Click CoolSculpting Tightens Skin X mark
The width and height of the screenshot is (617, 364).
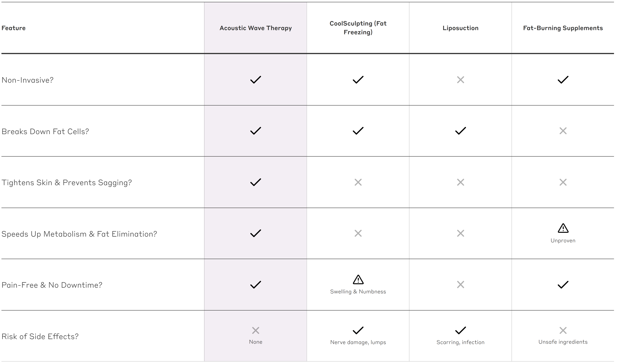[x=358, y=182]
